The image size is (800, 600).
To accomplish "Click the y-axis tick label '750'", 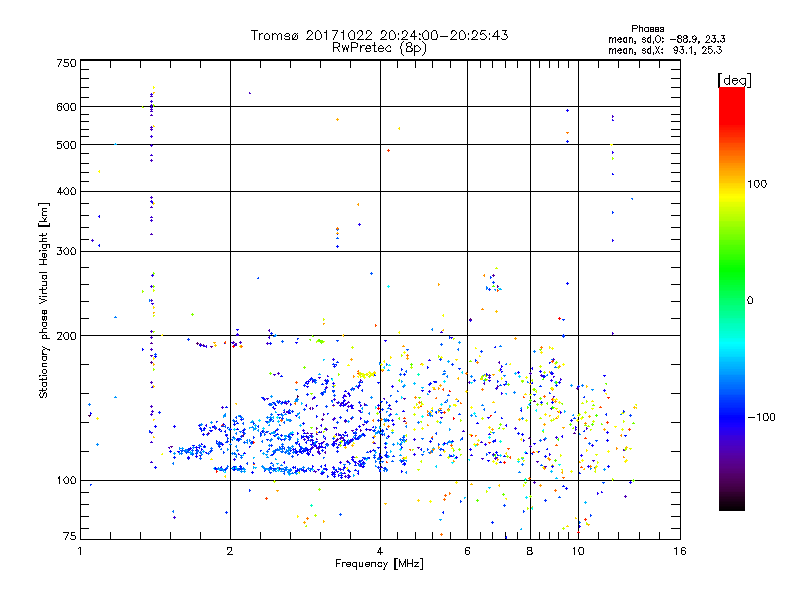I will click(66, 63).
